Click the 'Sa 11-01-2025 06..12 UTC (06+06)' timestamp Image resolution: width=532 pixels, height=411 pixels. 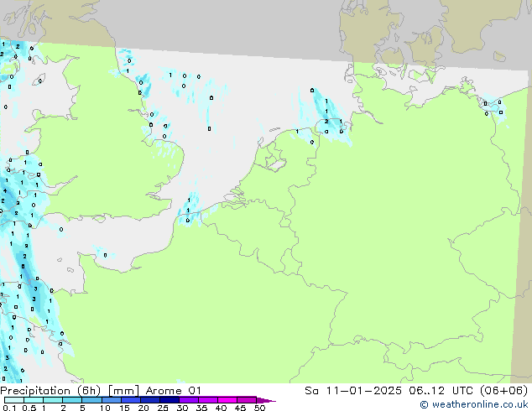click(416, 391)
